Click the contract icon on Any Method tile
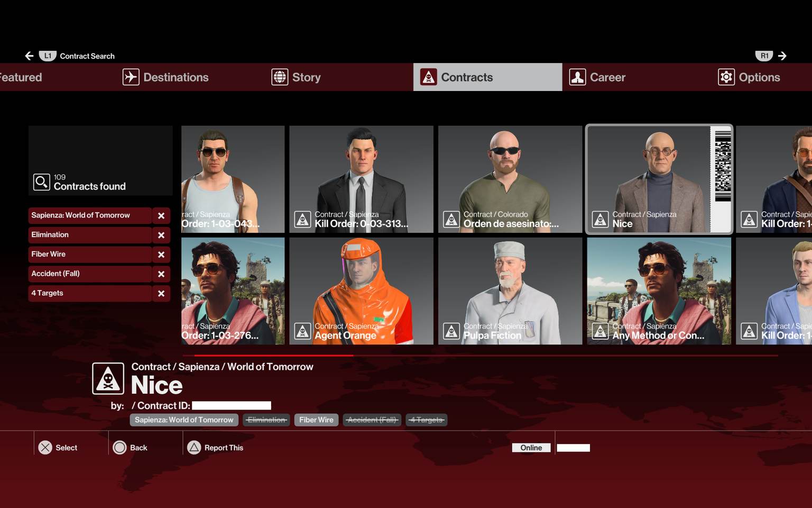The image size is (812, 508). pyautogui.click(x=600, y=331)
